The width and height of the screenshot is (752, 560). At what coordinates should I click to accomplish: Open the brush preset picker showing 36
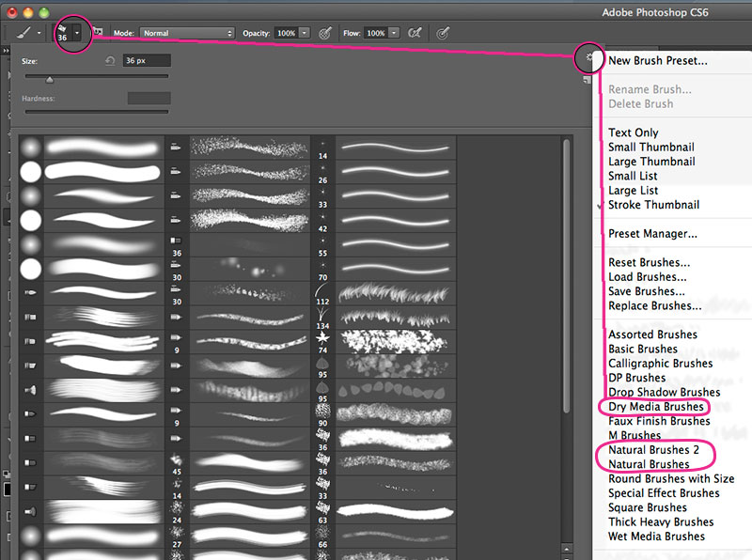[67, 33]
